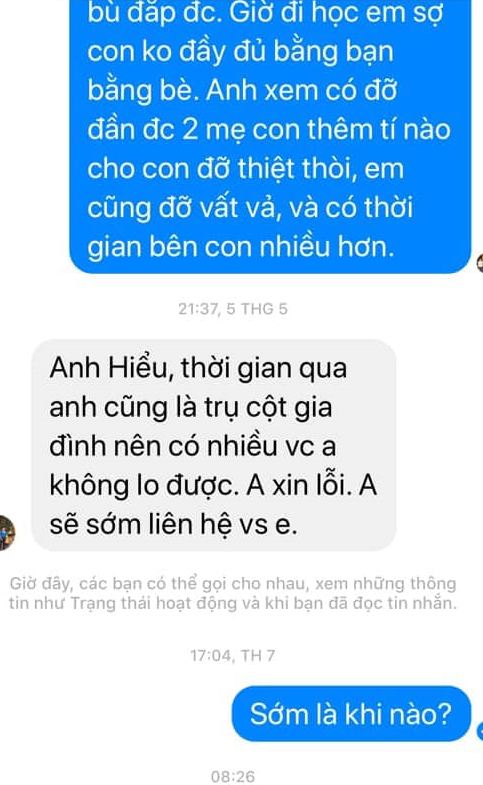Click the line 'cũng đỡ vất vả, và có thời'
This screenshot has height=785, width=483.
click(x=250, y=208)
